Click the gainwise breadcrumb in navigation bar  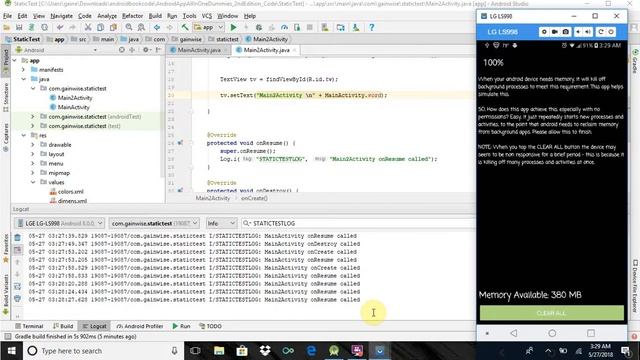187,39
